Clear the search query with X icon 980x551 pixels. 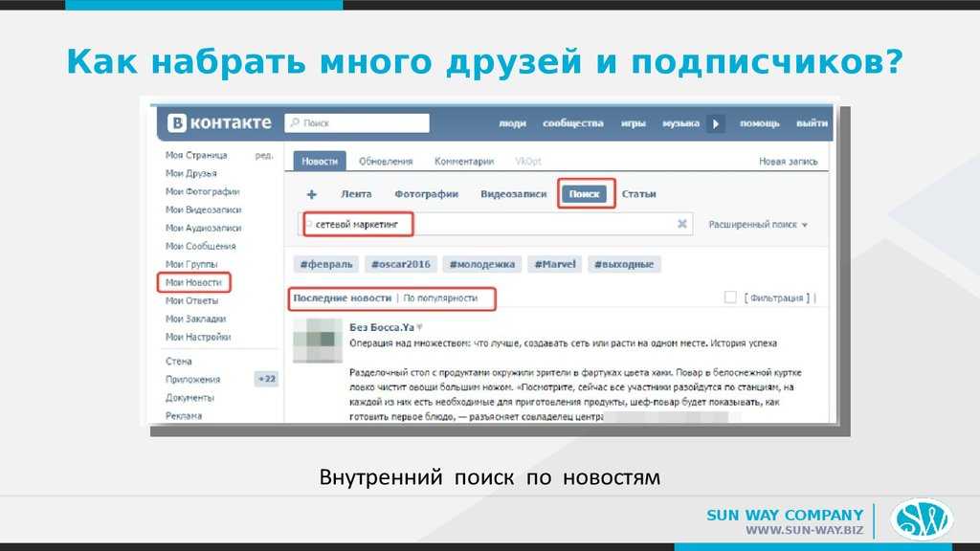[682, 225]
